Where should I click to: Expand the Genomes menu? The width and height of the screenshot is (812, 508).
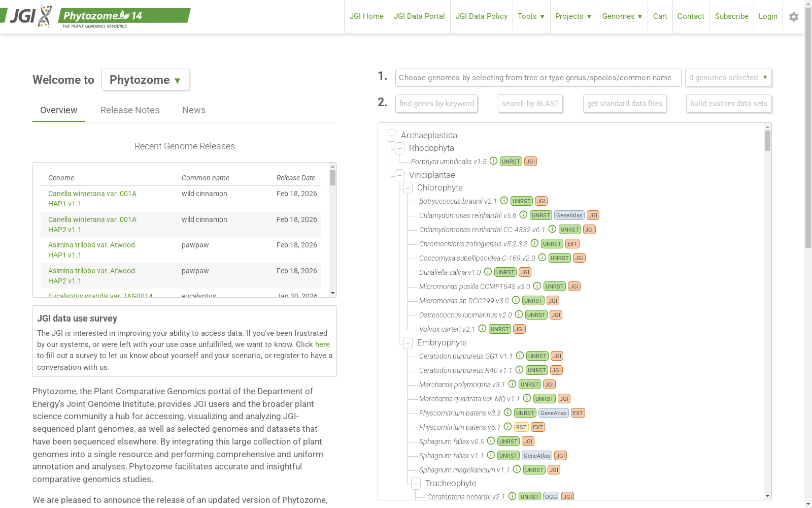point(622,17)
